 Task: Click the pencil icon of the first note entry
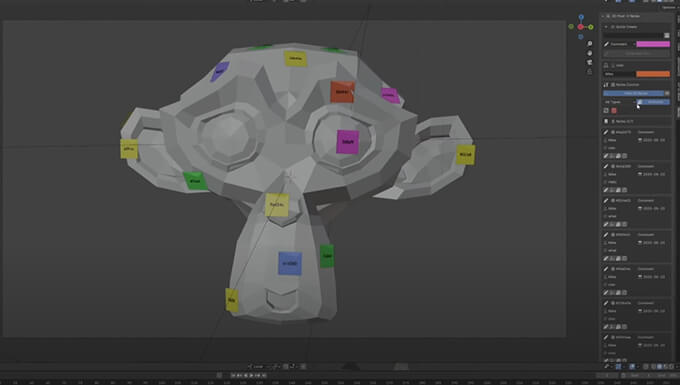pyautogui.click(x=606, y=132)
